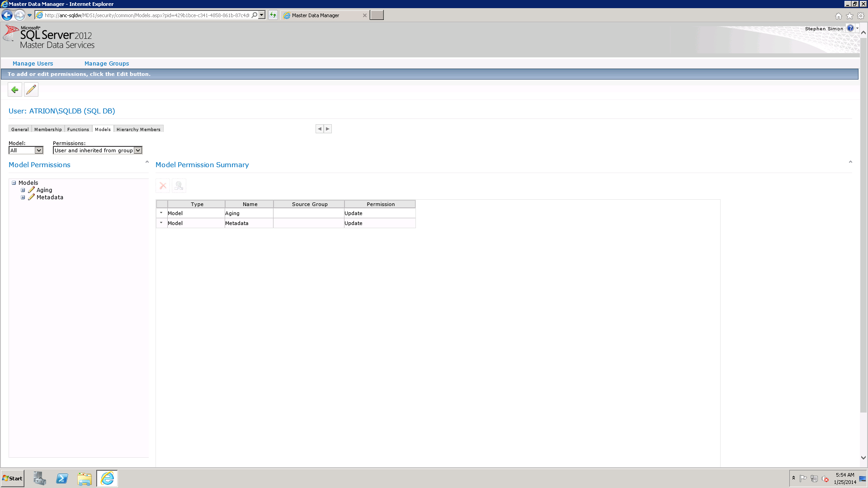868x488 pixels.
Task: Click the browser refresh icon
Action: (273, 15)
